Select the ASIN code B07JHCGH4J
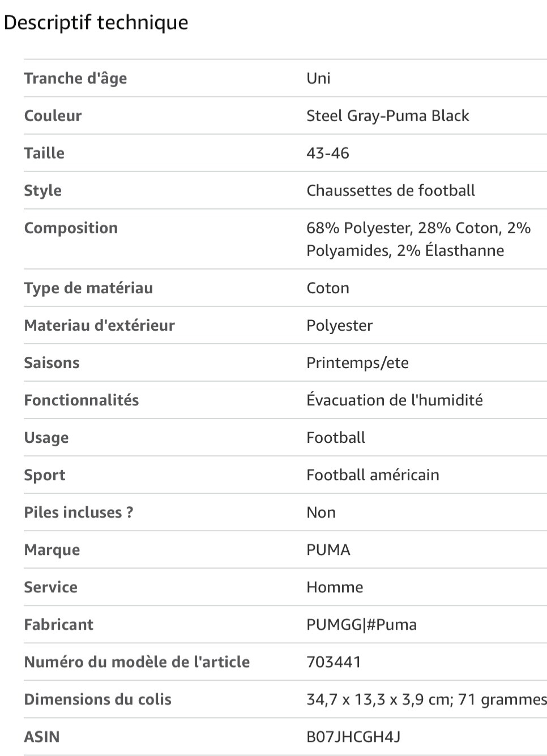Viewport: 547px width, 756px height. tap(353, 736)
